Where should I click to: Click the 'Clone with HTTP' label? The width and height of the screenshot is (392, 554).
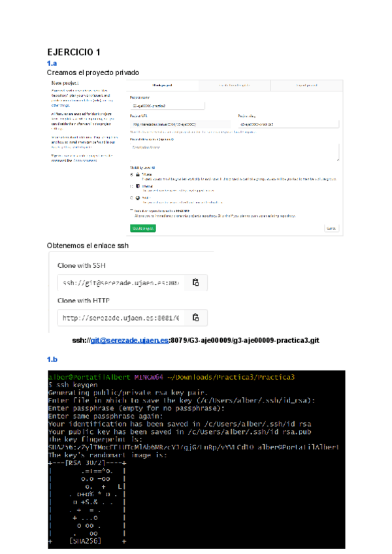point(84,301)
